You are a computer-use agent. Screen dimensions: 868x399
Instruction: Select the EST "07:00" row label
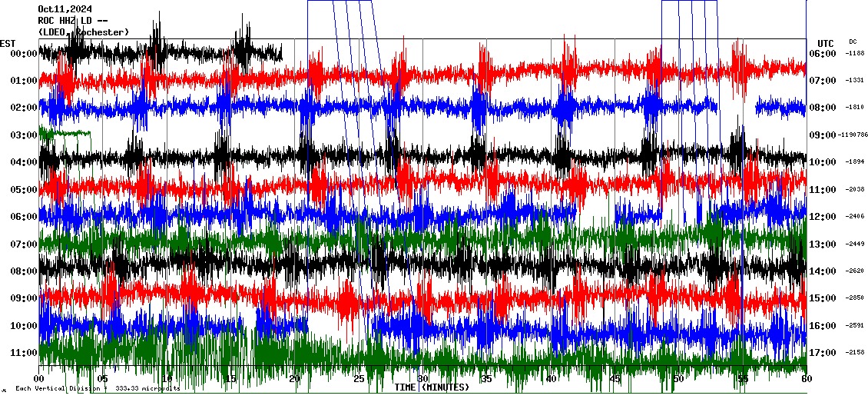tap(23, 244)
